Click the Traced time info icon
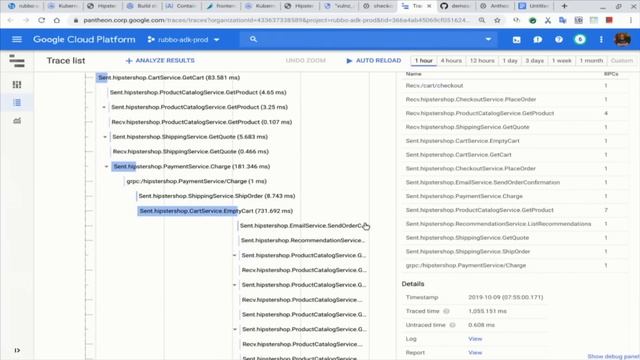This screenshot has width=640, height=360. point(446,311)
